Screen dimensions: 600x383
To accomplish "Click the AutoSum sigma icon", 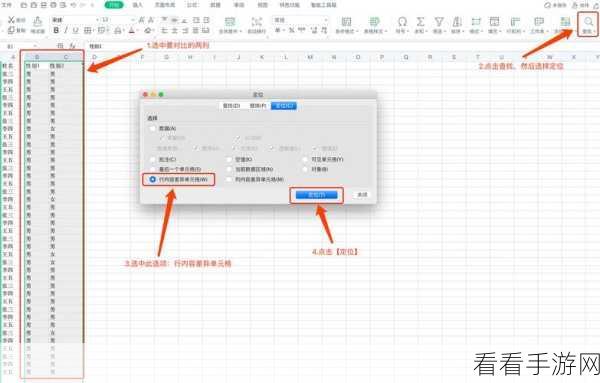I will 420,21.
